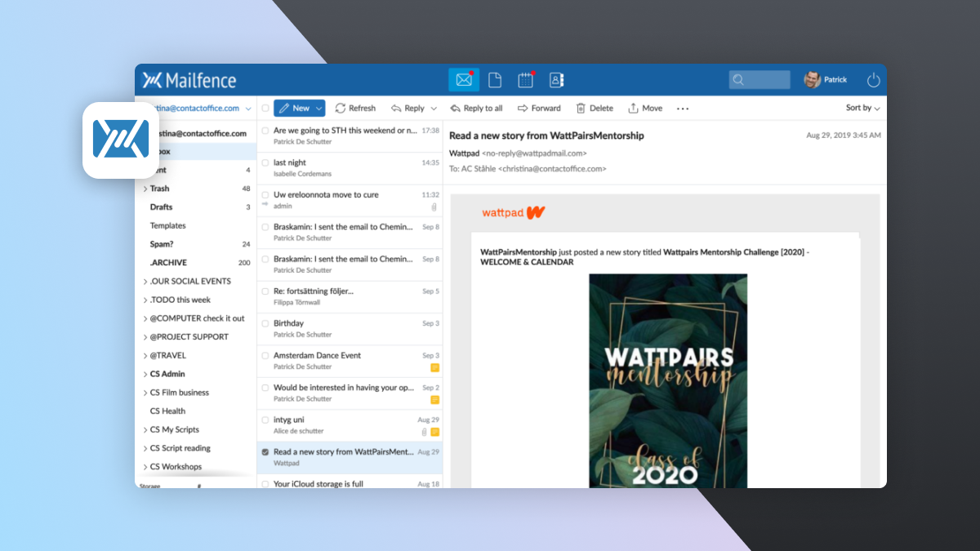Click the Refresh icon
Screen dimensions: 980x551
(341, 108)
